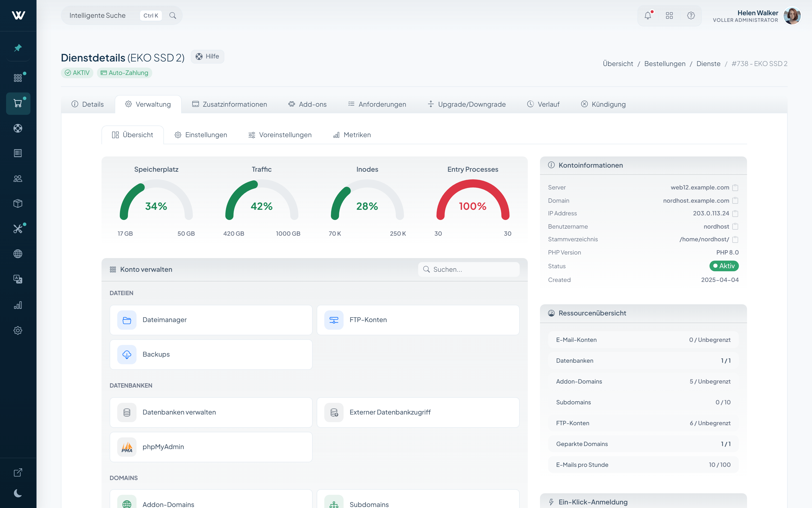
Task: Launch phpMyAdmin
Action: click(x=211, y=447)
